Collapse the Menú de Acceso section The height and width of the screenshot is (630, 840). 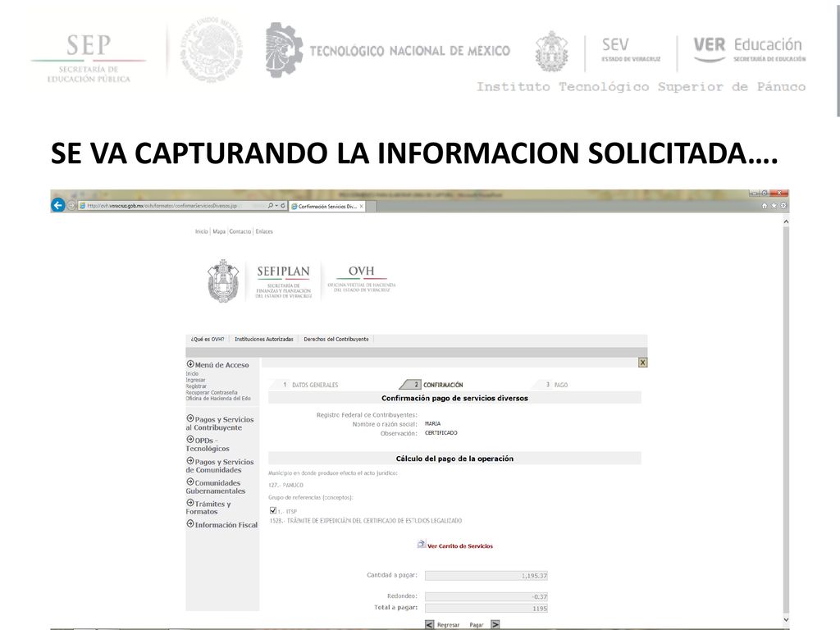(x=190, y=364)
